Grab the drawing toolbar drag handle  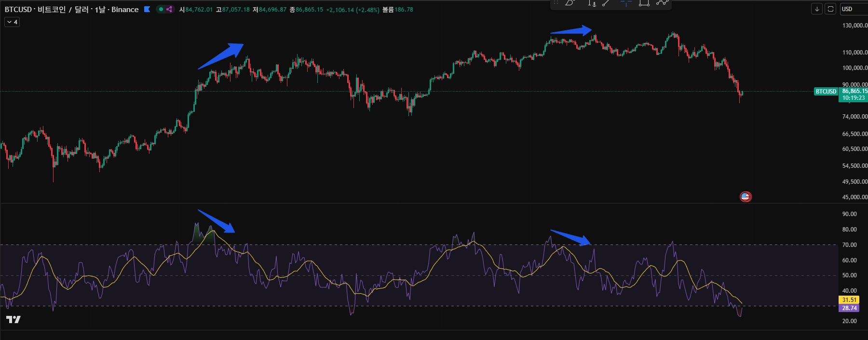click(556, 3)
